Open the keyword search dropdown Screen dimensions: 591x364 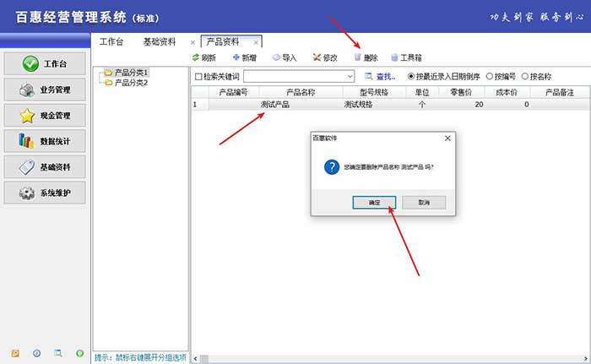pyautogui.click(x=350, y=77)
